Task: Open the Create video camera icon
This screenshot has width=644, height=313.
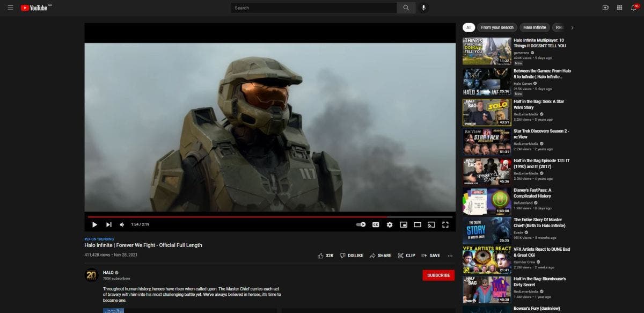Action: 605,8
